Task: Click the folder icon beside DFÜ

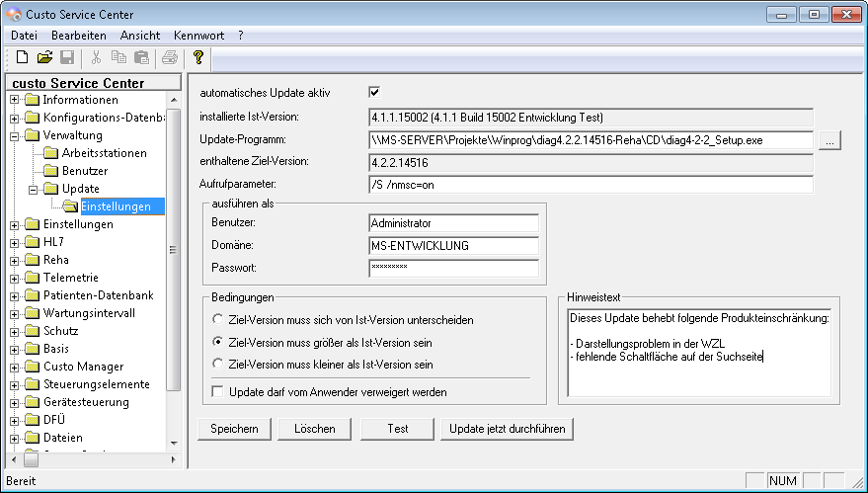Action: tap(33, 419)
